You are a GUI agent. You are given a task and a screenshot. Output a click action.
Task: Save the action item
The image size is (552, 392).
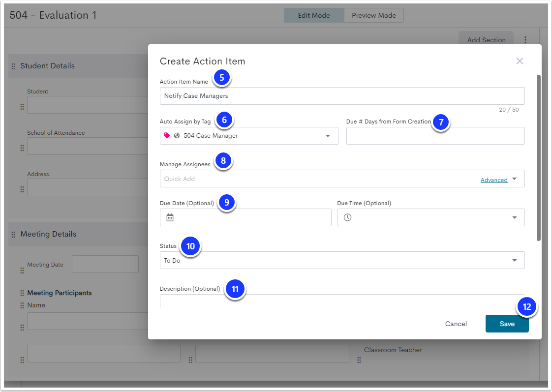point(507,324)
